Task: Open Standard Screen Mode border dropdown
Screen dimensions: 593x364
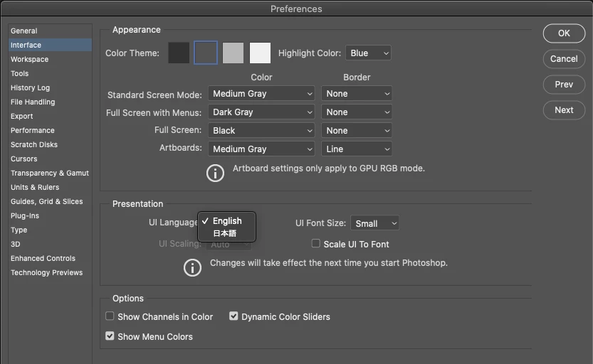Action: click(357, 94)
